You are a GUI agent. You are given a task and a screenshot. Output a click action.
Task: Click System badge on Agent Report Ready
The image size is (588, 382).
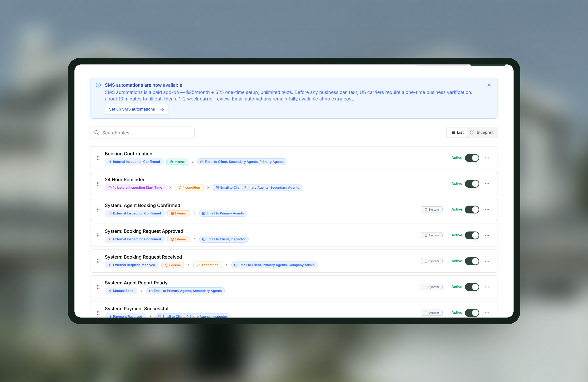coord(431,287)
